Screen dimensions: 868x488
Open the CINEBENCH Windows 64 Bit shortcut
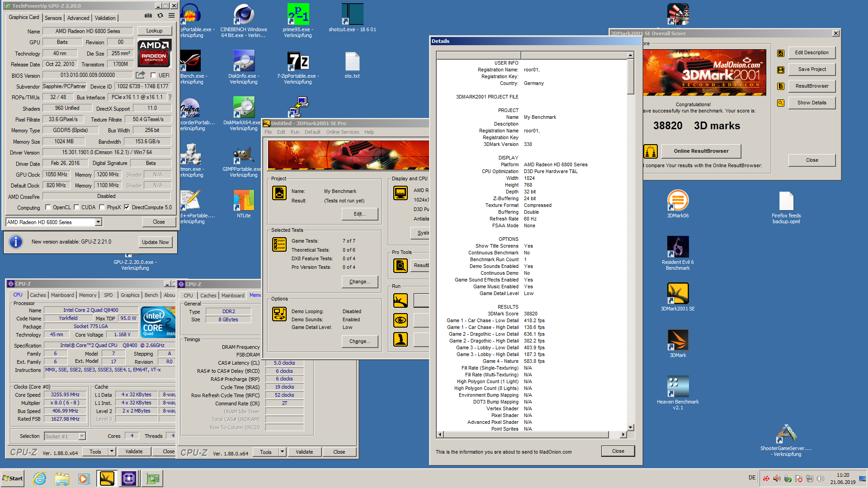click(244, 21)
